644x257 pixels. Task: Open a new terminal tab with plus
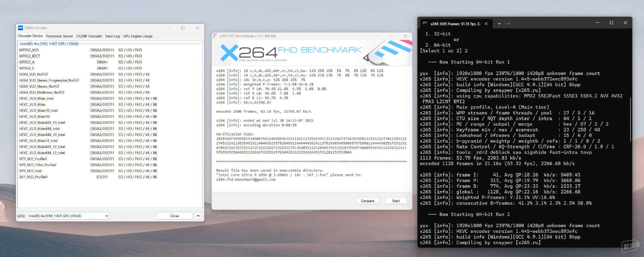click(499, 24)
